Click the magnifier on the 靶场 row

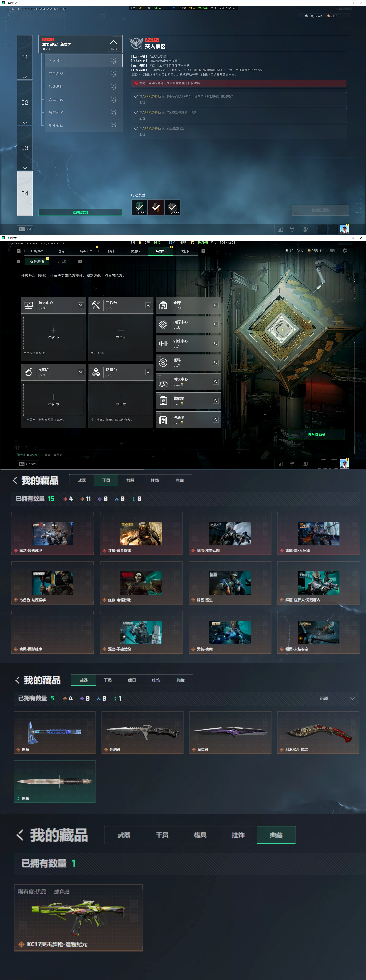coord(216,363)
